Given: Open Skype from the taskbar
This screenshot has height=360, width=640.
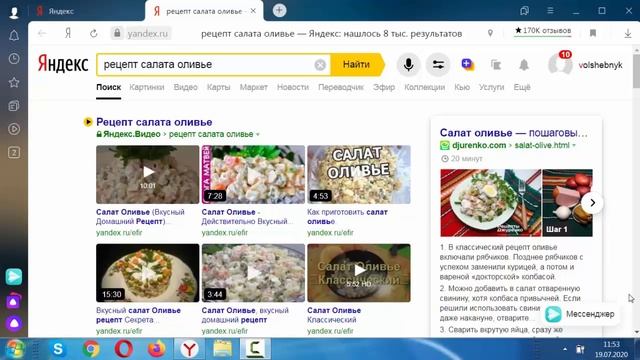Looking at the screenshot, I should pyautogui.click(x=58, y=349).
